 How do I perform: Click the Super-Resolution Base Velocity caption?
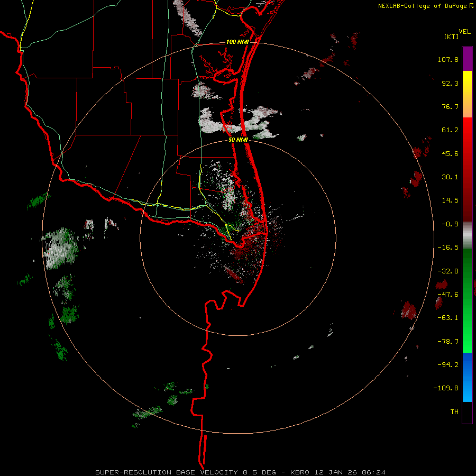pos(241,472)
